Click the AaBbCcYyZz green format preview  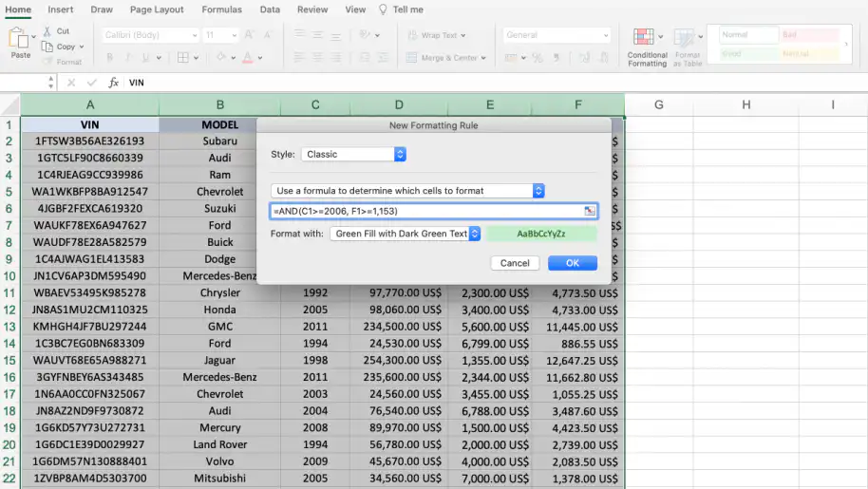(x=541, y=234)
